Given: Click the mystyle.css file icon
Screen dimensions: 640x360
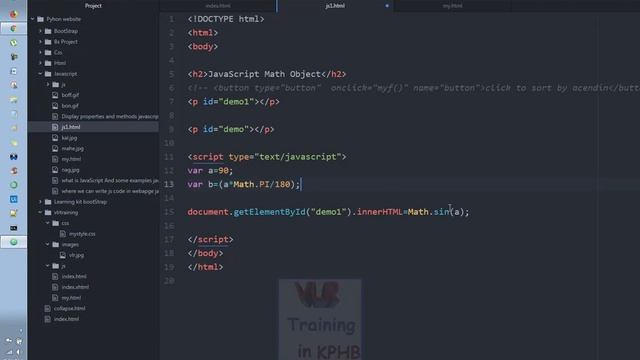Looking at the screenshot, I should [x=62, y=233].
